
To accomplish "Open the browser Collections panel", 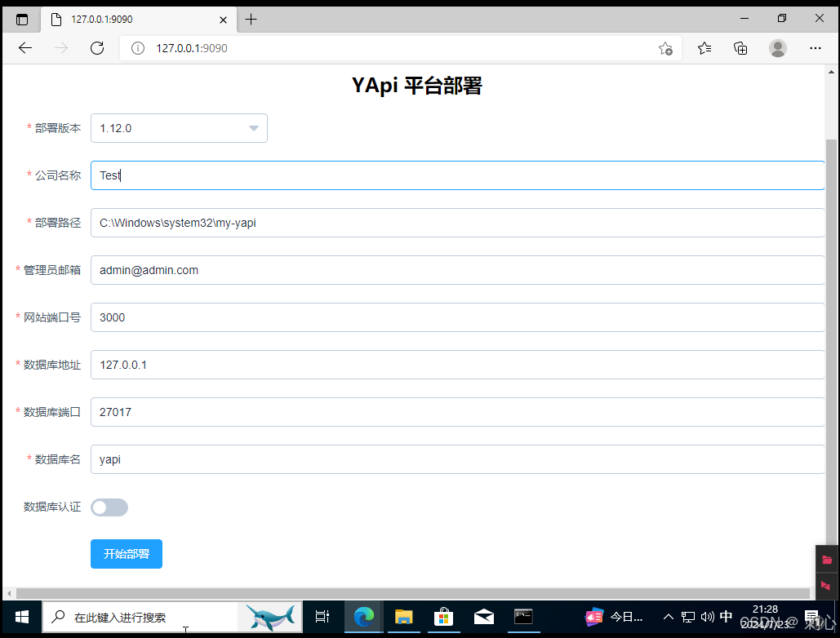I will tap(740, 48).
